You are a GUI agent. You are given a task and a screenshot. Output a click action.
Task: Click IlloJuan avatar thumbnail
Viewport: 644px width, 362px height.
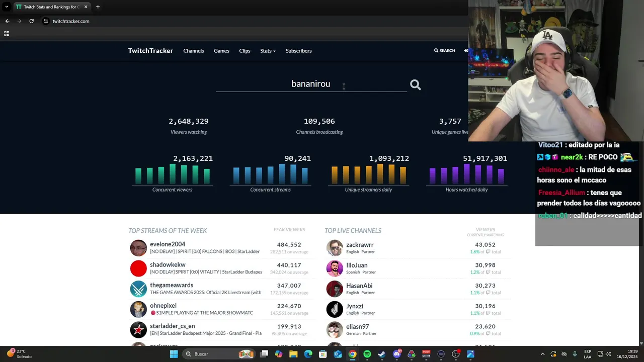click(335, 268)
